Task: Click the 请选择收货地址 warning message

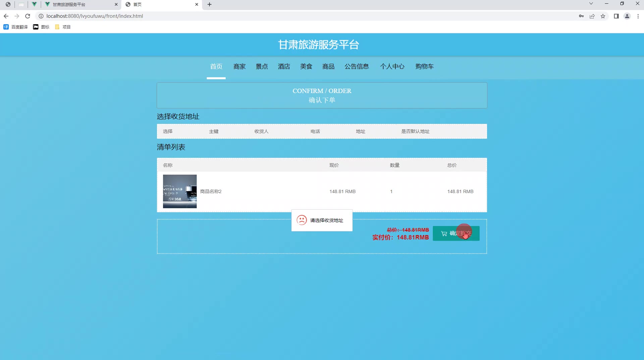Action: (x=327, y=220)
